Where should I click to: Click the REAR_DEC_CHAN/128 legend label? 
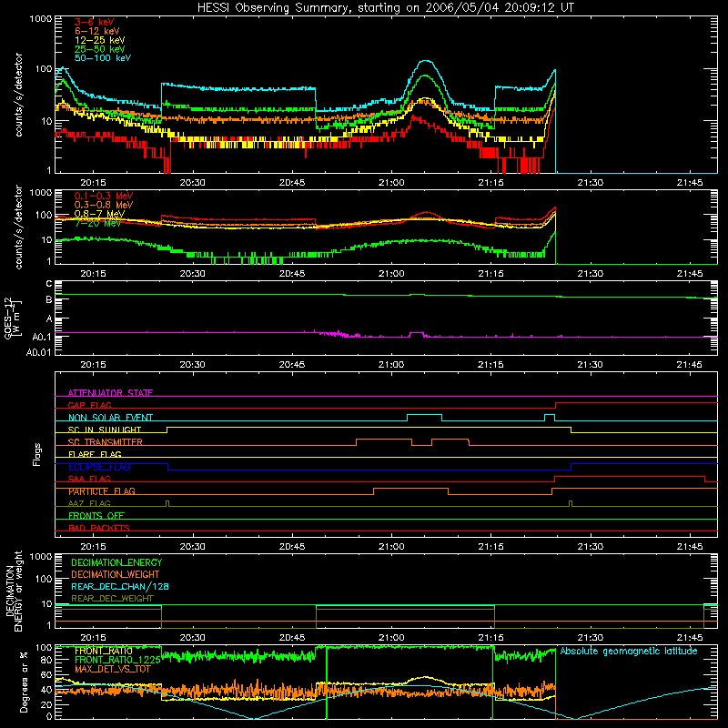[x=120, y=586]
